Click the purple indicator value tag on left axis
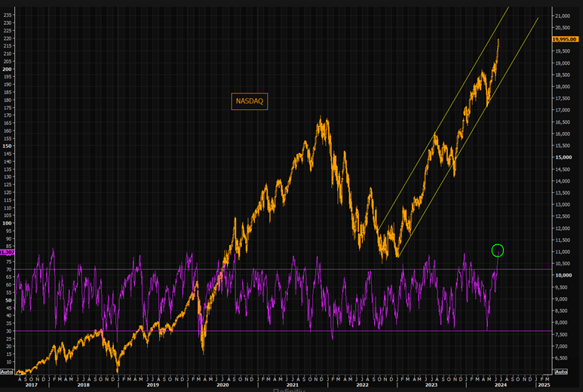The image size is (583, 392). tap(7, 253)
